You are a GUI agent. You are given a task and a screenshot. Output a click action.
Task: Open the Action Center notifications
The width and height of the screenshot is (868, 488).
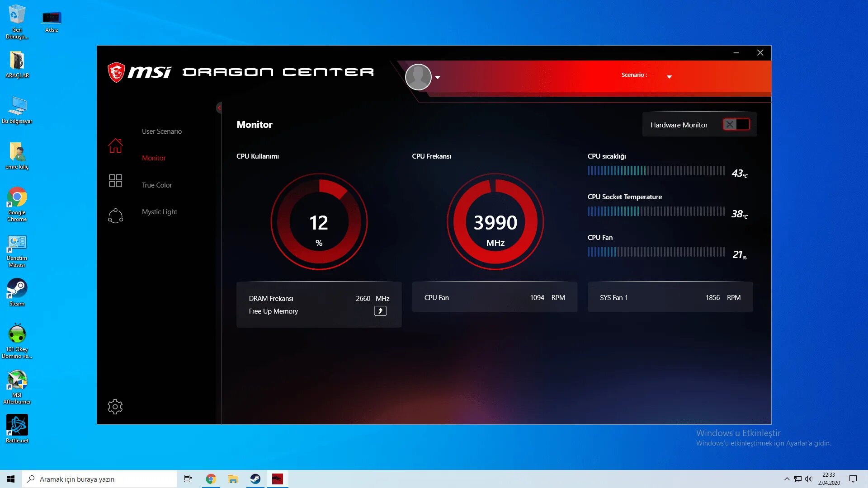coord(853,479)
